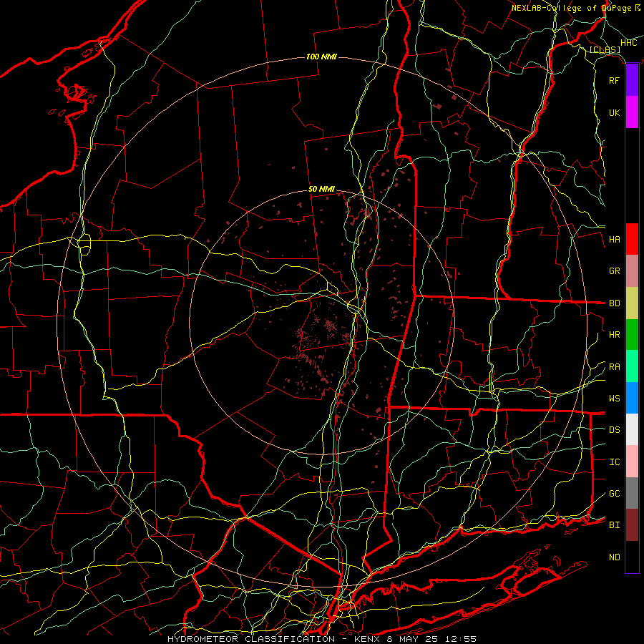This screenshot has height=644, width=644.
Task: Click the DS white legend color swatch
Action: pyautogui.click(x=632, y=429)
